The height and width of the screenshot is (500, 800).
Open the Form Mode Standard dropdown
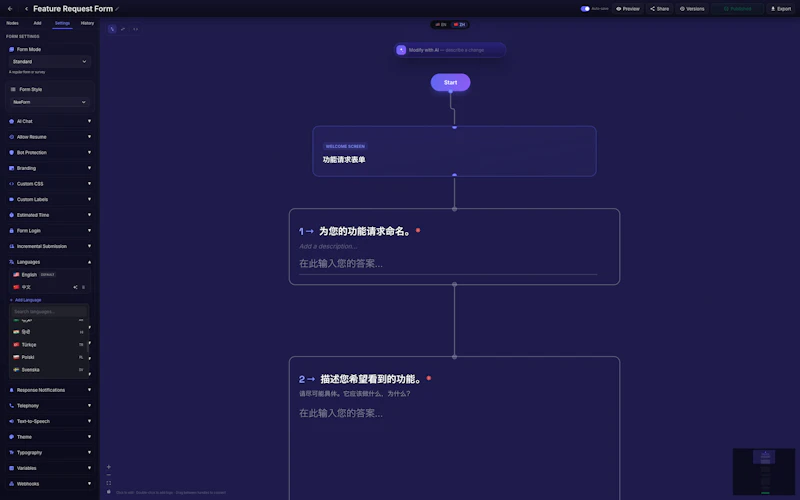49,62
